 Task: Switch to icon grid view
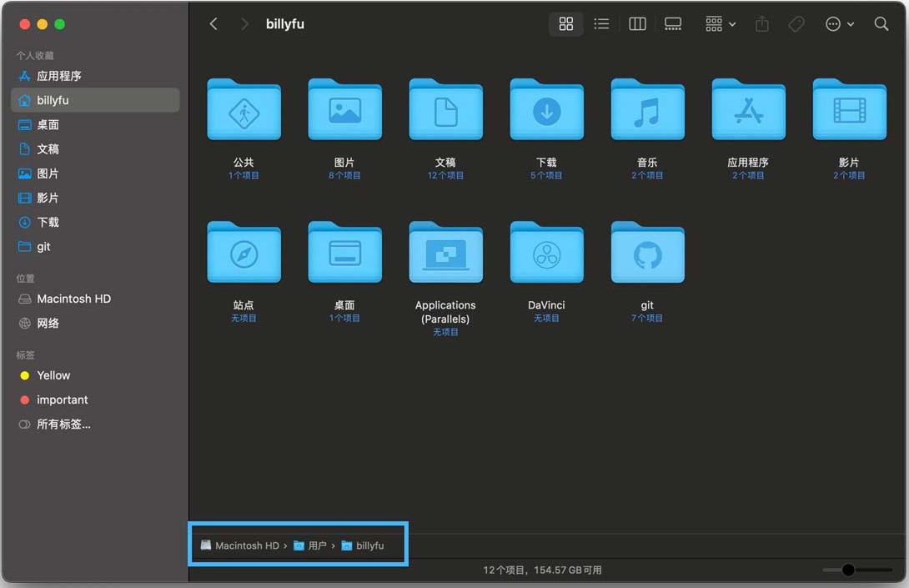566,24
